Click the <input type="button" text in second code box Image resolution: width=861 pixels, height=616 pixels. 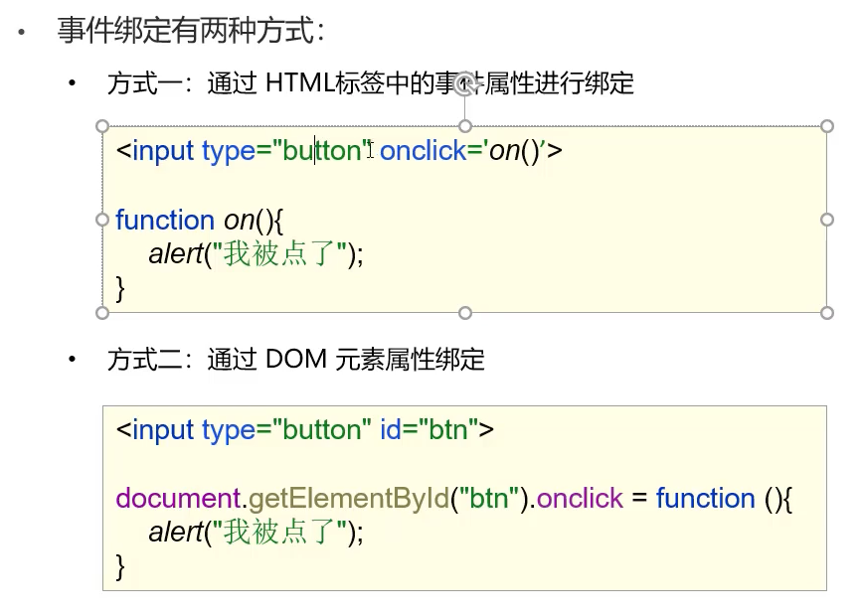point(244,429)
